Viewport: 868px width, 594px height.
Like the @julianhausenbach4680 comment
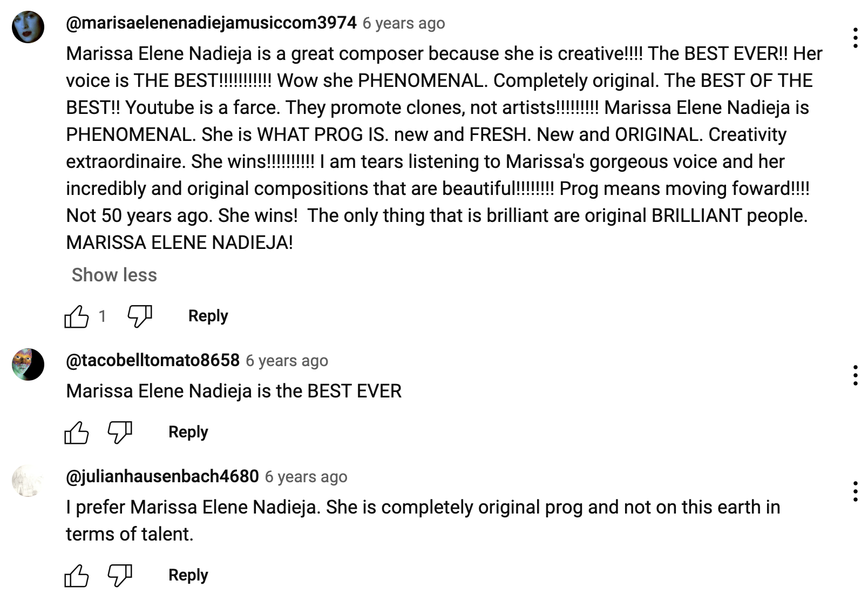click(x=77, y=576)
